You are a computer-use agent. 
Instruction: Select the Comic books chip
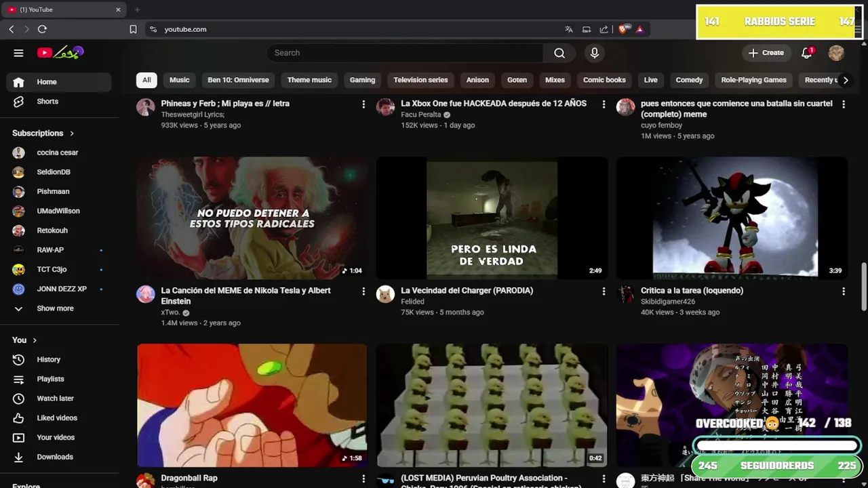coord(604,80)
